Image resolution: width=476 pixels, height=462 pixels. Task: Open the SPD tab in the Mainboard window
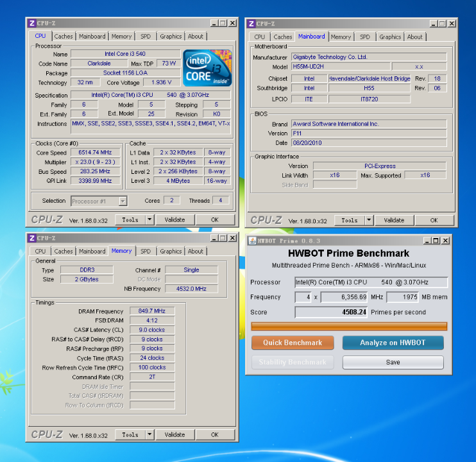[365, 37]
